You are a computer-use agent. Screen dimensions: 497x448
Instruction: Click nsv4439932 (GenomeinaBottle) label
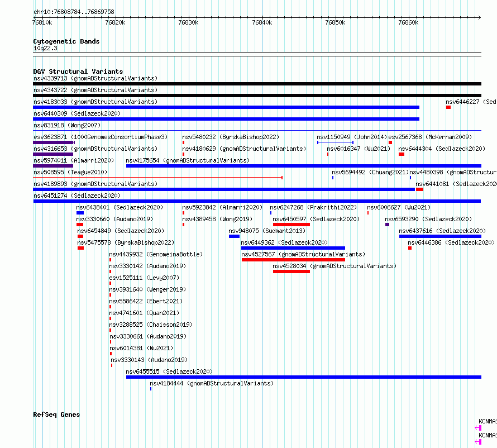[156, 254]
